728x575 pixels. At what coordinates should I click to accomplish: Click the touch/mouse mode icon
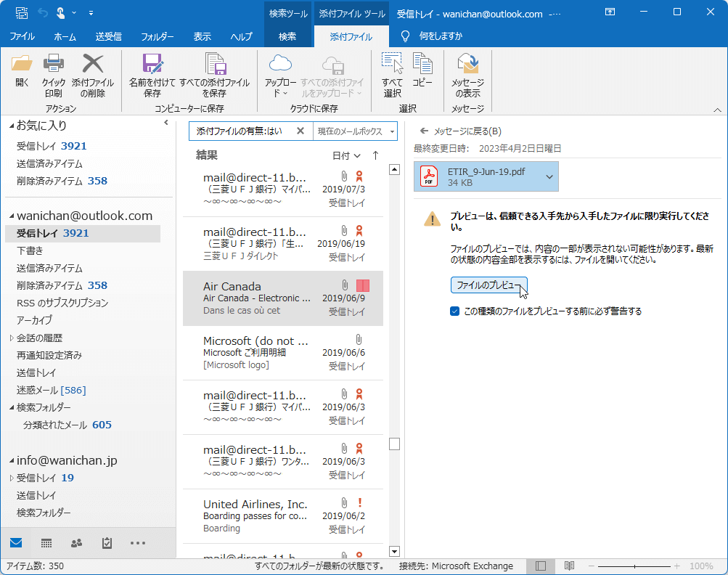(60, 13)
